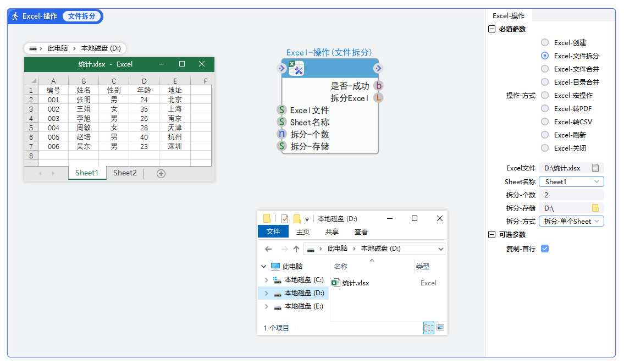Click the blue output connector arrow on the node
This screenshot has width=624, height=364.
tap(378, 68)
